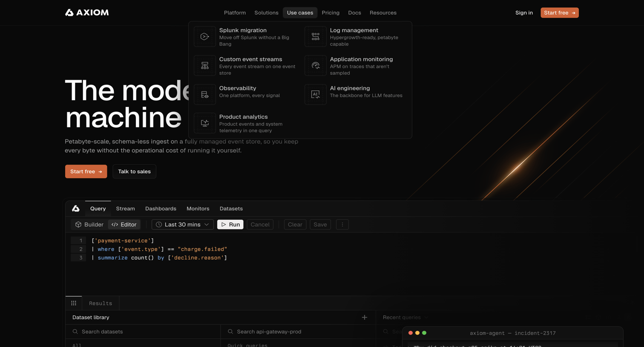The image size is (644, 347).
Task: Select the Dashboards tab
Action: 161,208
